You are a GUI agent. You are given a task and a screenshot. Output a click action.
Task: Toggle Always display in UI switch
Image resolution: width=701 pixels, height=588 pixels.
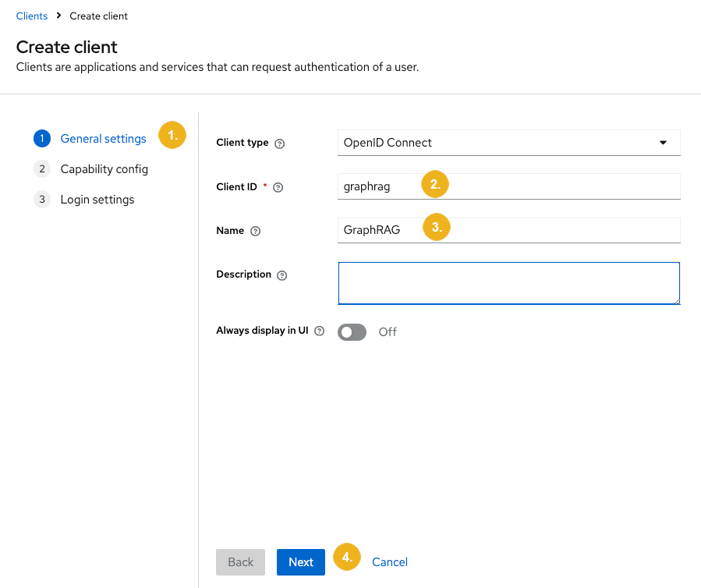pos(352,332)
